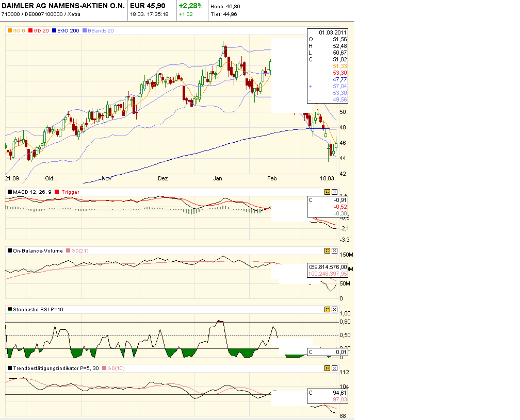Click the low value 50,67 in tooltip
This screenshot has height=420, width=520.
coord(340,53)
